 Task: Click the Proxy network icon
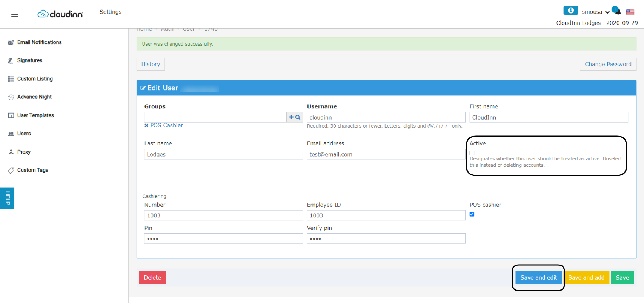[11, 152]
